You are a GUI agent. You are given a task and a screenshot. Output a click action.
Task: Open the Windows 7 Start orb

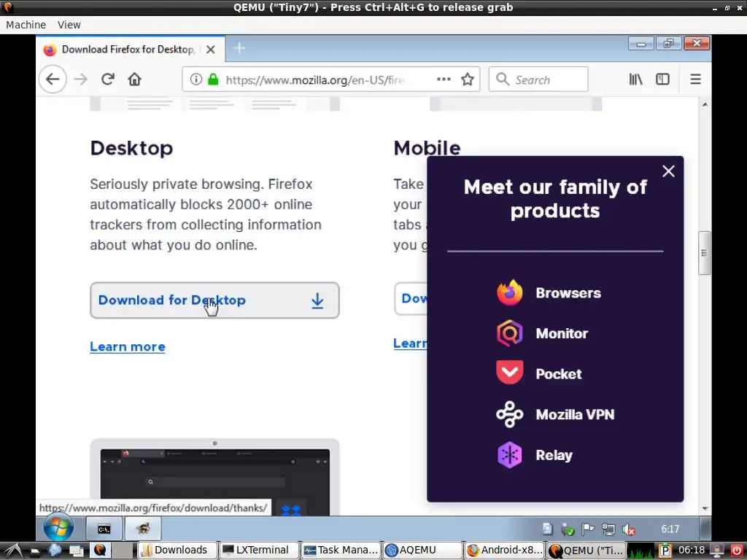[x=58, y=528]
